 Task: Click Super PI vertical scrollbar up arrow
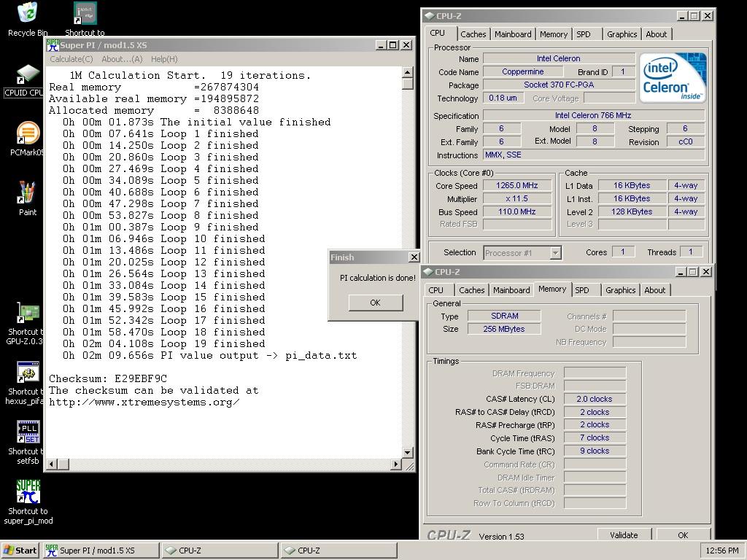click(407, 72)
